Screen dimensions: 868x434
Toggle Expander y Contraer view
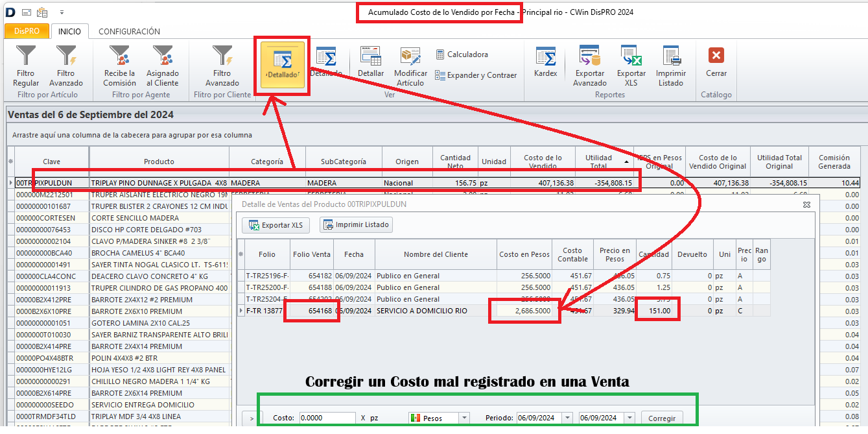476,75
